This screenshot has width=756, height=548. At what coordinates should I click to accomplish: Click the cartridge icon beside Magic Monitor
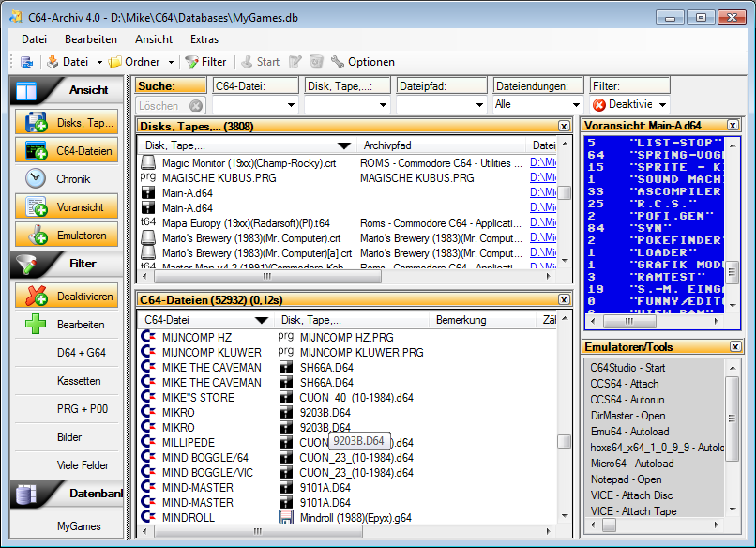(x=148, y=163)
